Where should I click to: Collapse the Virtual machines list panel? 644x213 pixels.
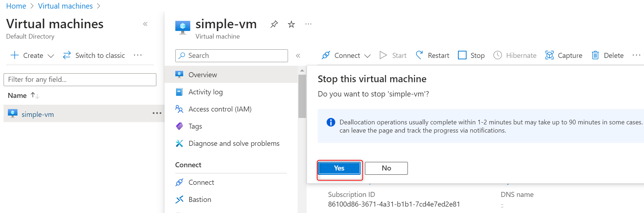point(145,24)
